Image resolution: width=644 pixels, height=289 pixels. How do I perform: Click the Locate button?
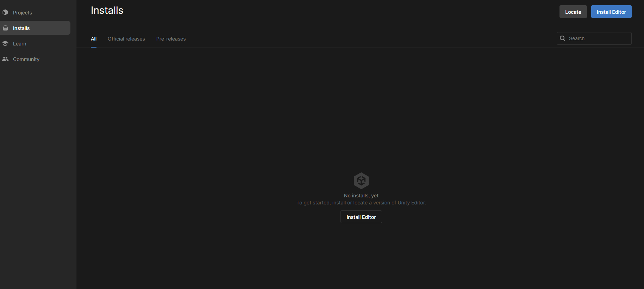click(x=573, y=12)
